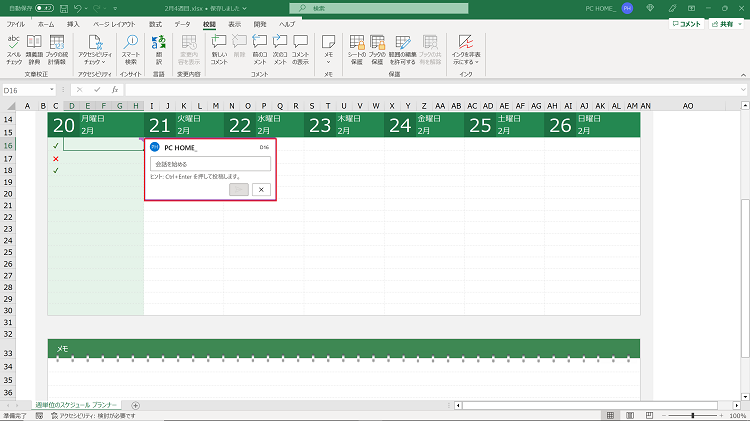Viewport: 750px width, 421px height.
Task: Click the 会話を始める comment input field
Action: point(210,164)
